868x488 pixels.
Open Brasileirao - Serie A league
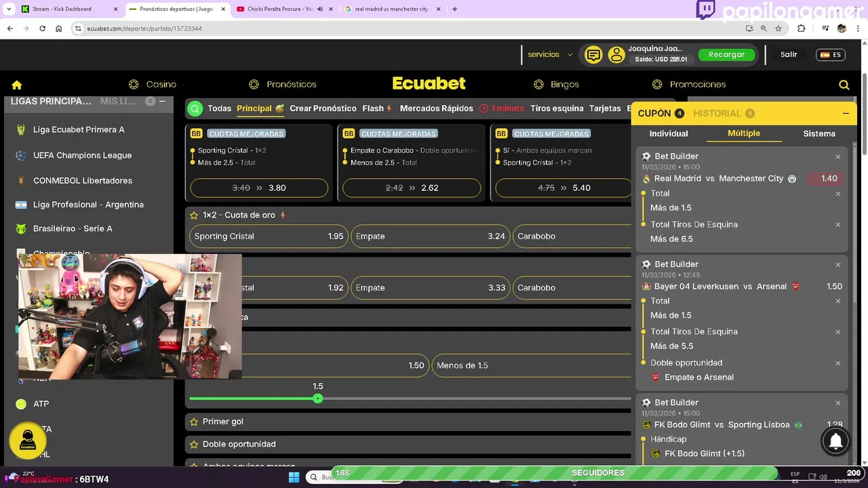[x=73, y=229]
